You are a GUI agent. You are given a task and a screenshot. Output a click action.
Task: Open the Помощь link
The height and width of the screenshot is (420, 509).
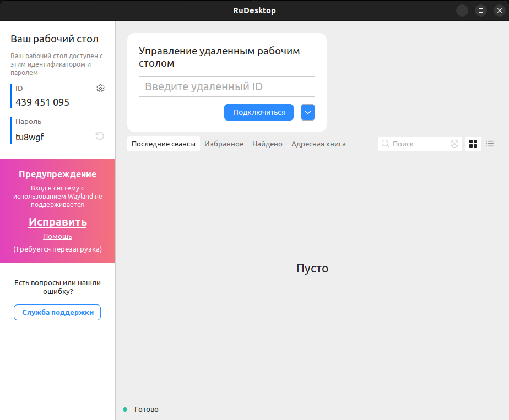(57, 237)
